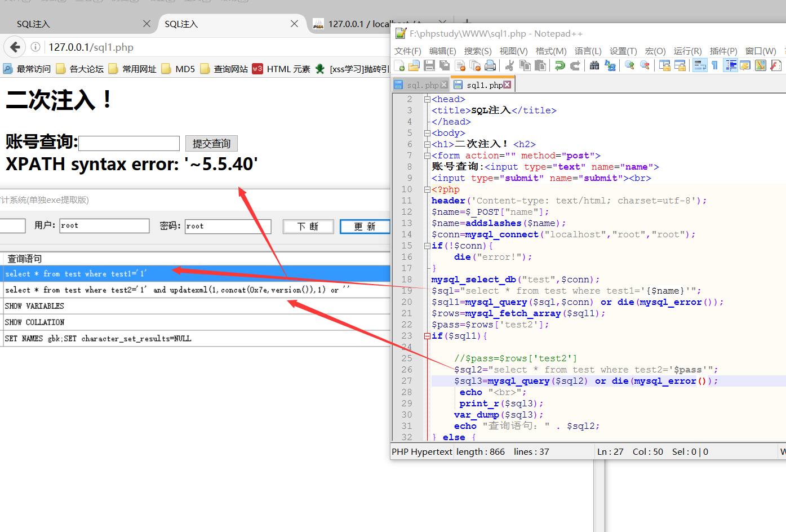786x532 pixels.
Task: Open the 编辑(E) menu
Action: coord(442,51)
